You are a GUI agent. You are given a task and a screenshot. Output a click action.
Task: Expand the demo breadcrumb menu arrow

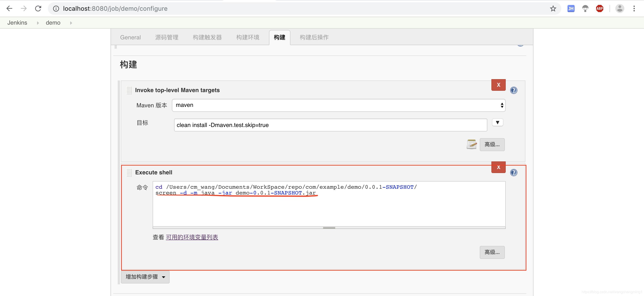[x=71, y=23]
